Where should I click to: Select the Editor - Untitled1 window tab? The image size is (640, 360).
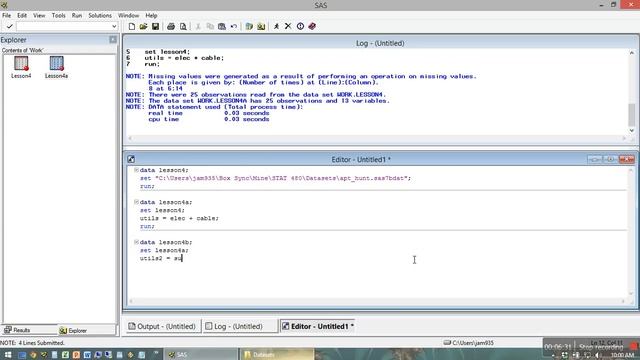[318, 326]
